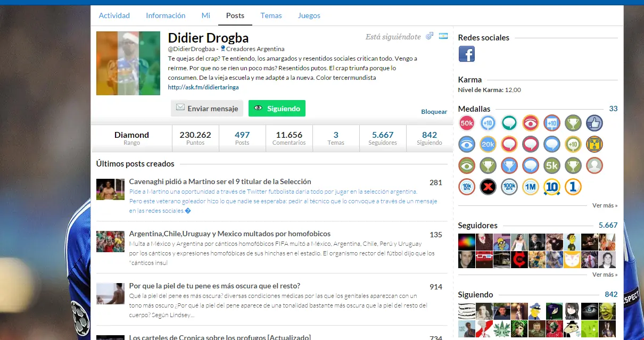Image resolution: width=644 pixels, height=340 pixels.
Task: Select the blue eye medal
Action: tap(467, 144)
